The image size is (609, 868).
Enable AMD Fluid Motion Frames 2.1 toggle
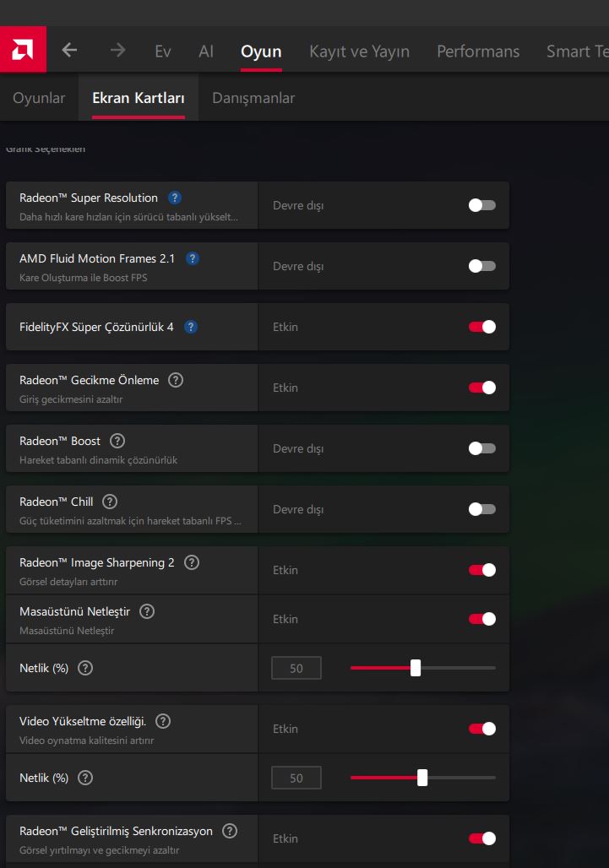click(x=481, y=266)
